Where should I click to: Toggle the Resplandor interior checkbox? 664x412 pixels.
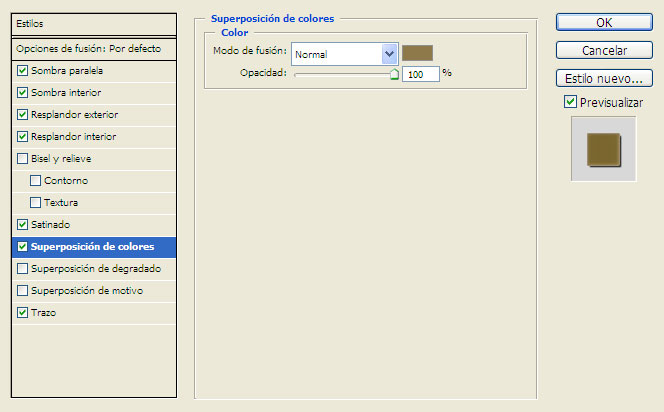coord(22,137)
